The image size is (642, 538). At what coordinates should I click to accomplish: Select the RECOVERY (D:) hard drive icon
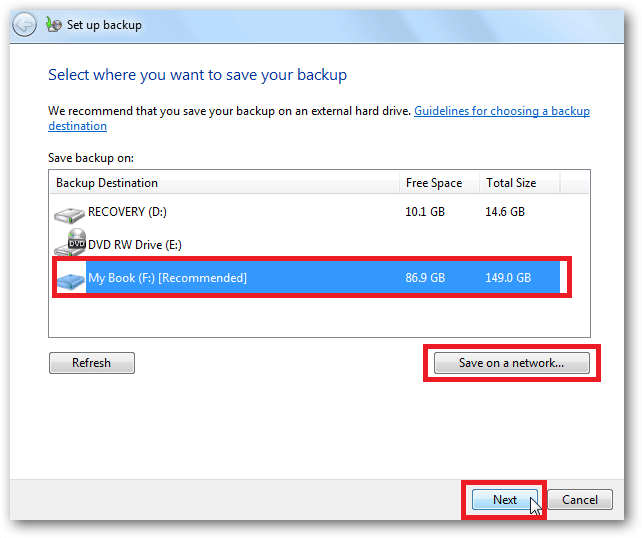click(x=69, y=215)
